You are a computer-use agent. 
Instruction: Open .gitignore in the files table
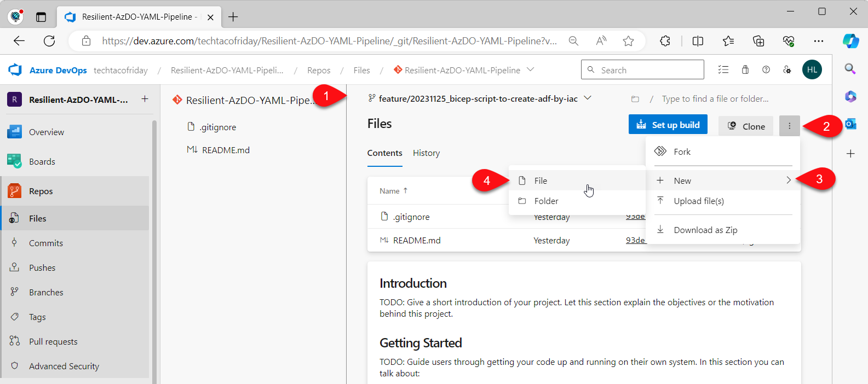(x=411, y=217)
